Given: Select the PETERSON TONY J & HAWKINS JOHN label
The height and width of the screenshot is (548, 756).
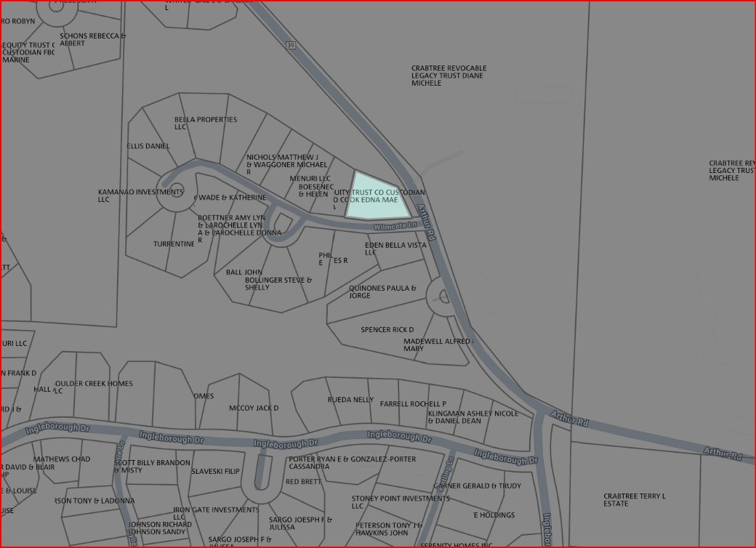Looking at the screenshot, I should tap(389, 529).
